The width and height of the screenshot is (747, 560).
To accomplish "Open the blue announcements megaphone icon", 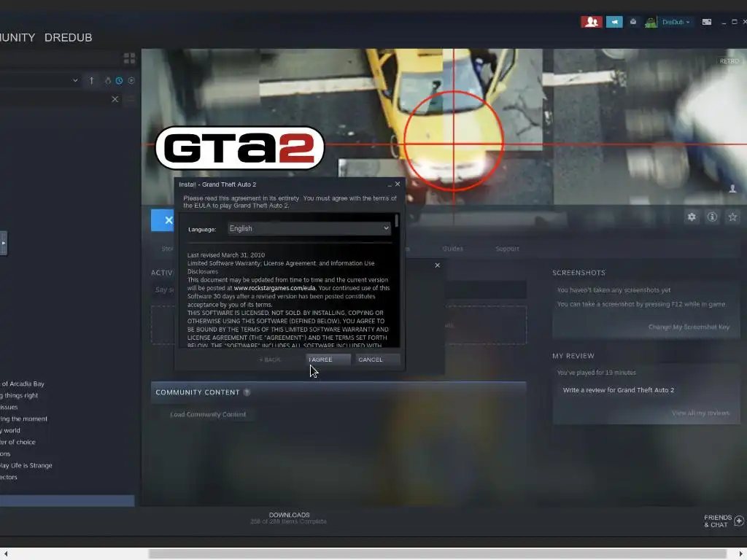I will [x=614, y=22].
